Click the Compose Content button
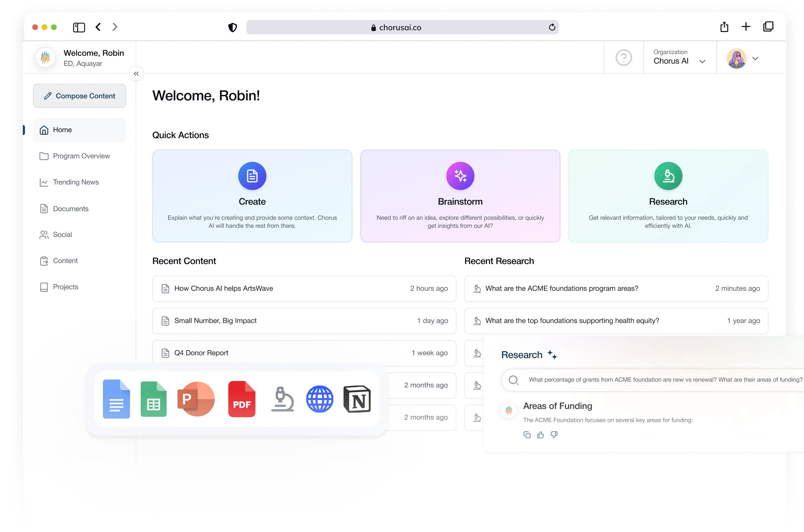804x532 pixels. [x=79, y=96]
